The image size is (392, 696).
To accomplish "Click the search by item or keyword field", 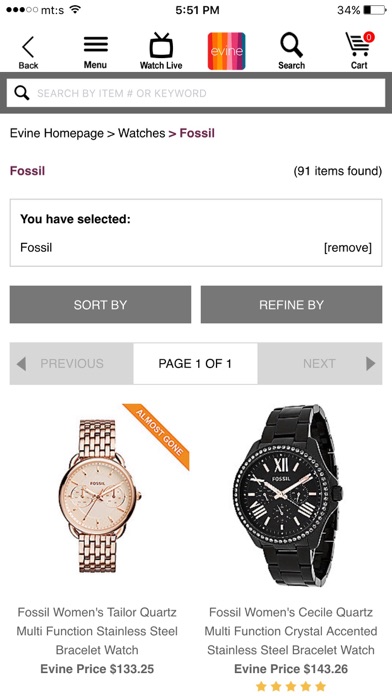I will [x=196, y=93].
